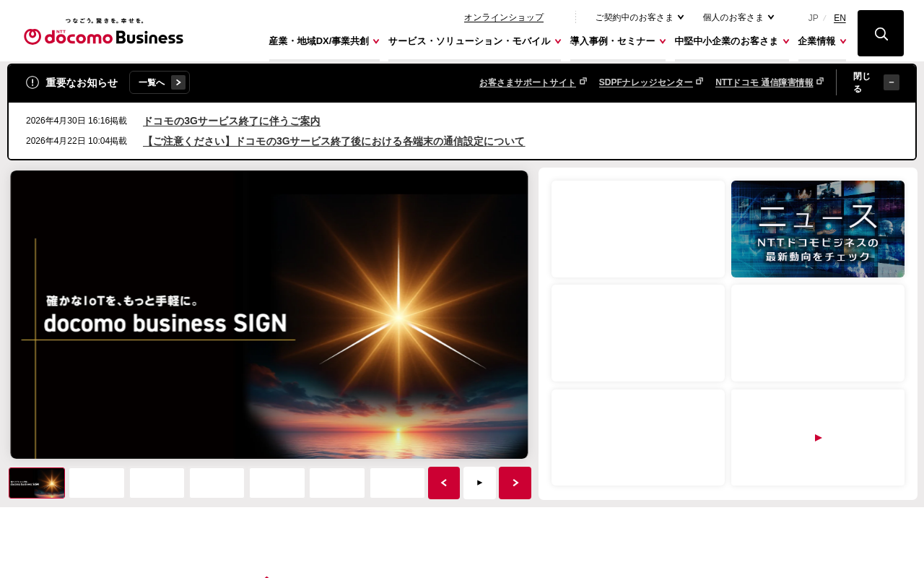Viewport: 924px width, 578px height.
Task: Click 重要なお知らせ heading text
Action: click(82, 82)
